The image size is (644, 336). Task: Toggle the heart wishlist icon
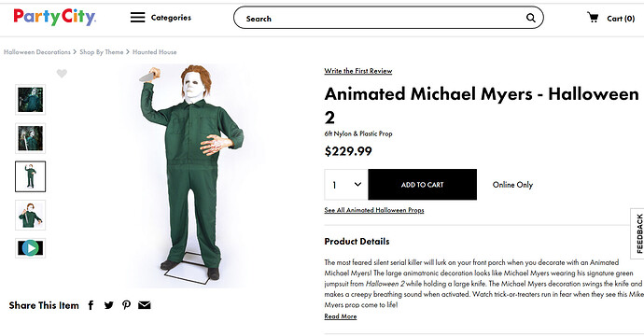(62, 74)
